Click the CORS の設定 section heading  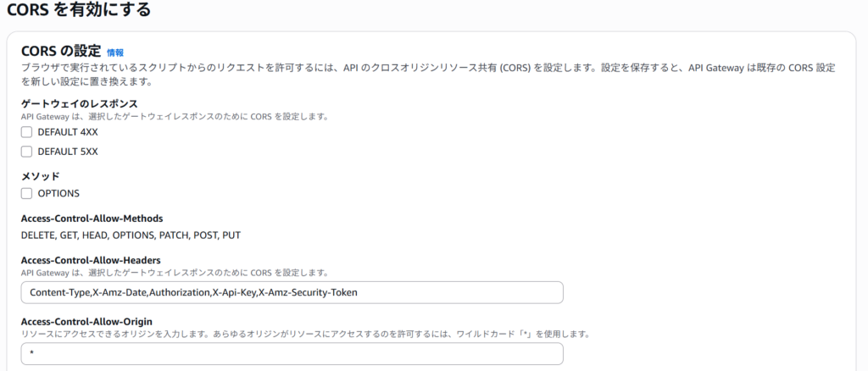[61, 52]
